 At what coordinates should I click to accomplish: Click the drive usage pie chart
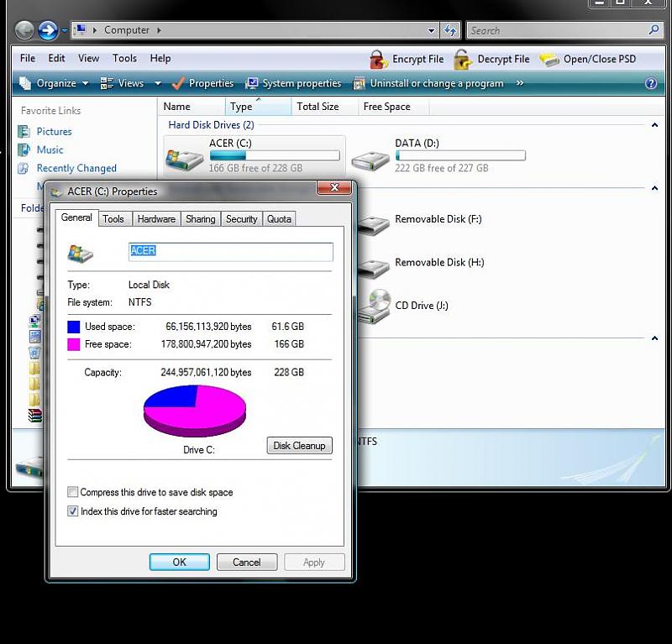(195, 411)
